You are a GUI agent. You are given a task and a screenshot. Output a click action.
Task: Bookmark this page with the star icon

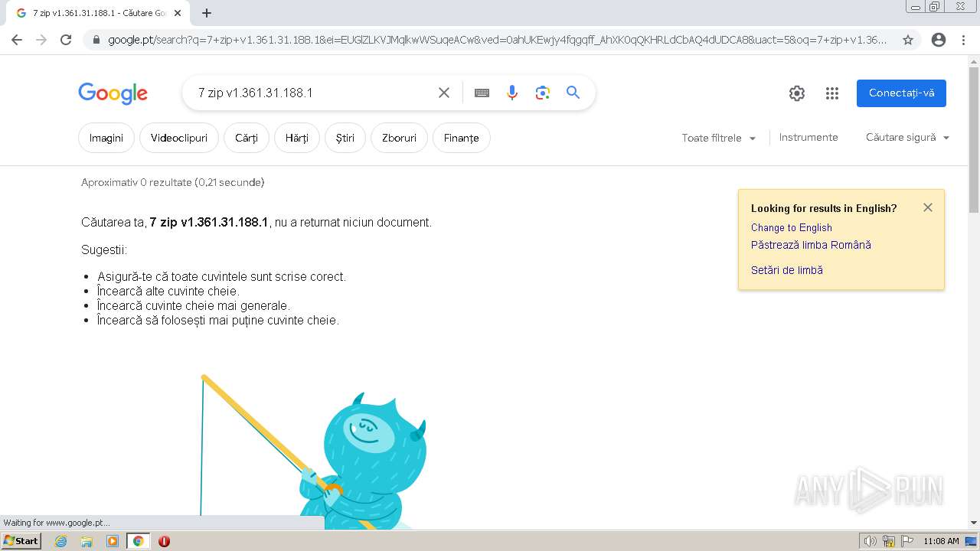coord(908,40)
